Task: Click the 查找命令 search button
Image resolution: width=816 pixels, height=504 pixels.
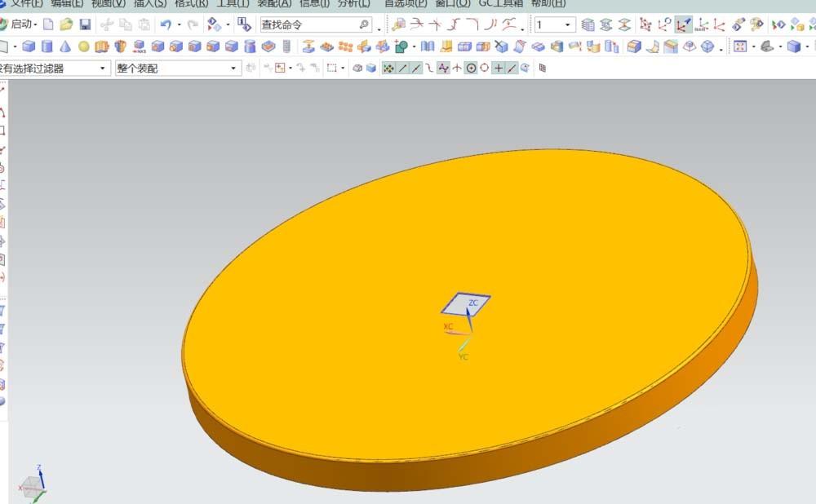Action: (366, 24)
